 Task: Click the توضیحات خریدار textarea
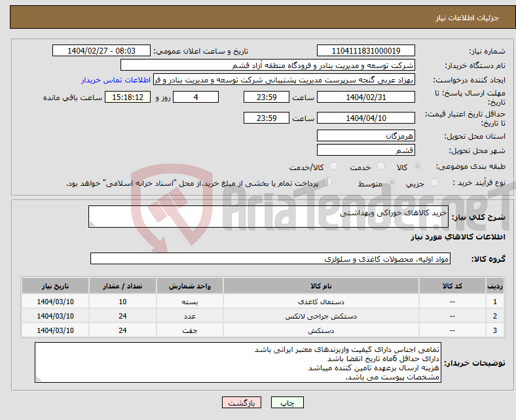pos(238,362)
